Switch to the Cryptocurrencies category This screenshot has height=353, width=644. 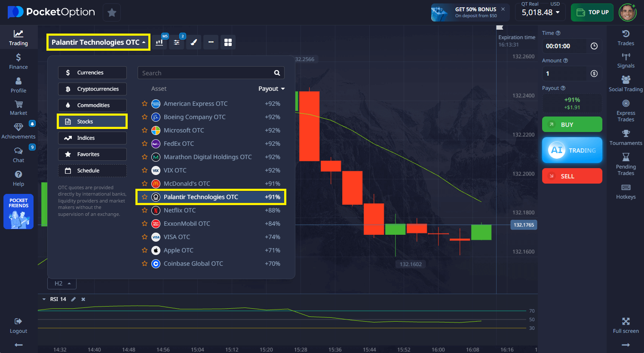(x=92, y=89)
